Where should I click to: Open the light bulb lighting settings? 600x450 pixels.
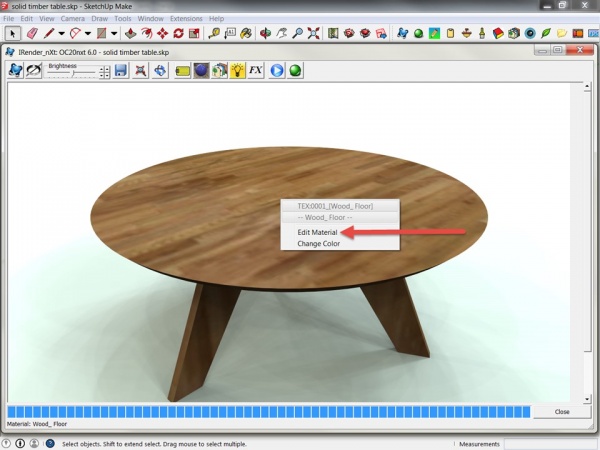click(238, 70)
